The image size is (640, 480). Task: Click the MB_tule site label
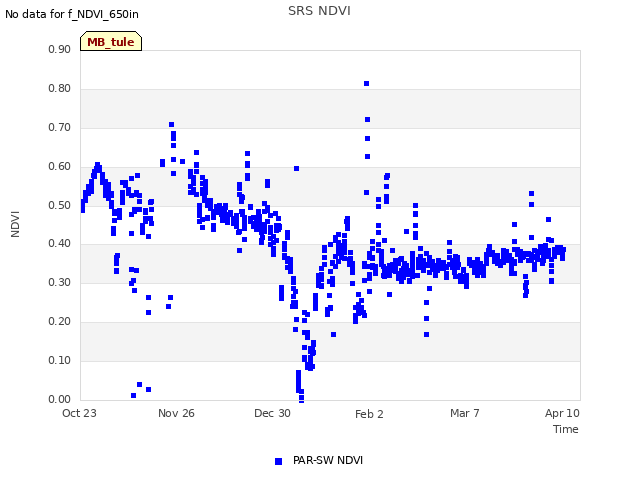(x=111, y=42)
